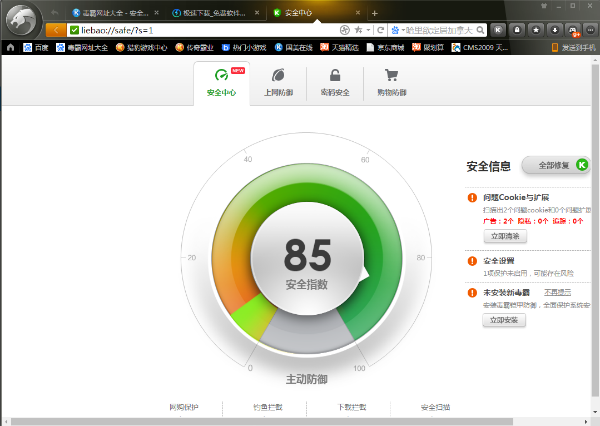Image resolution: width=600 pixels, height=426 pixels.
Task: Switch to the 密码安全 lock tab
Action: click(335, 82)
